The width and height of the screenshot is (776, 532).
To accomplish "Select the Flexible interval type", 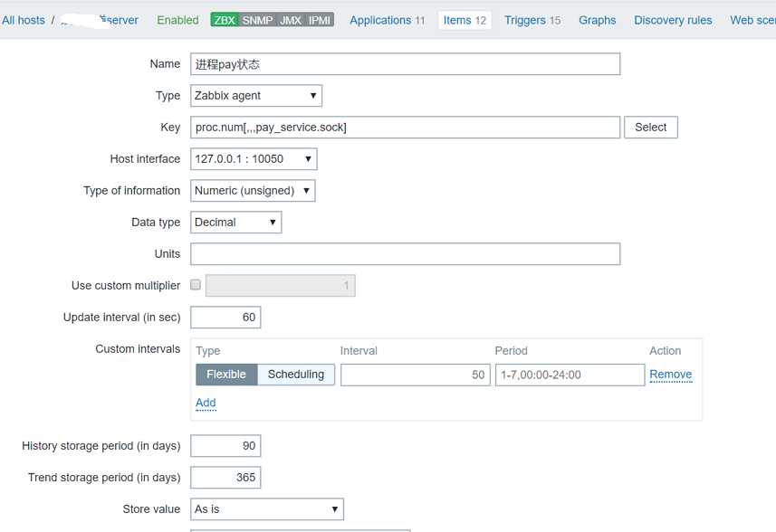I will pyautogui.click(x=226, y=375).
